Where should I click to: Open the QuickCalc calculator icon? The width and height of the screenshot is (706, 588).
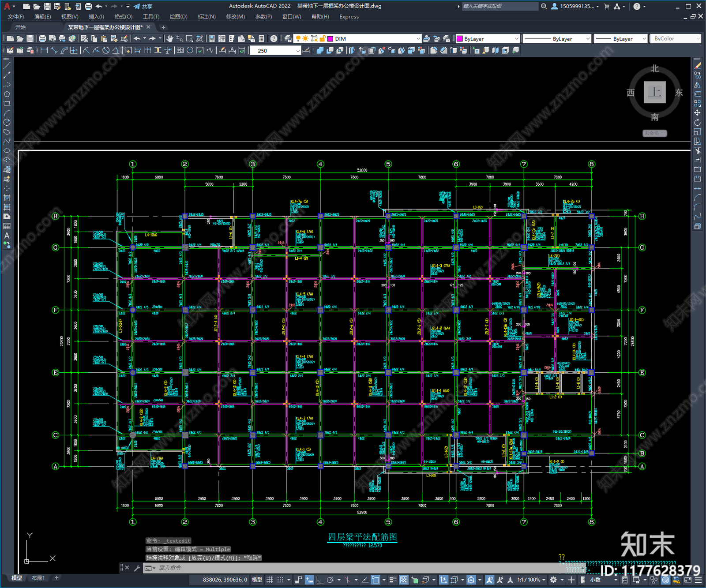(x=261, y=39)
